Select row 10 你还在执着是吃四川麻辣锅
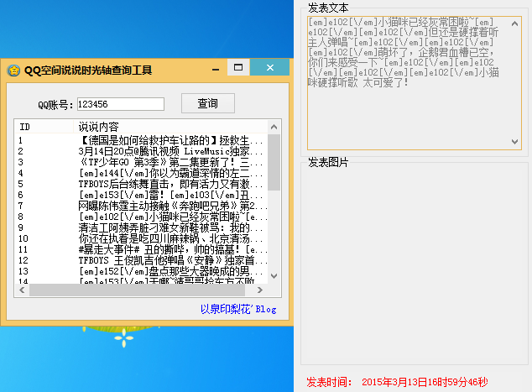The width and height of the screenshot is (532, 392). point(141,238)
